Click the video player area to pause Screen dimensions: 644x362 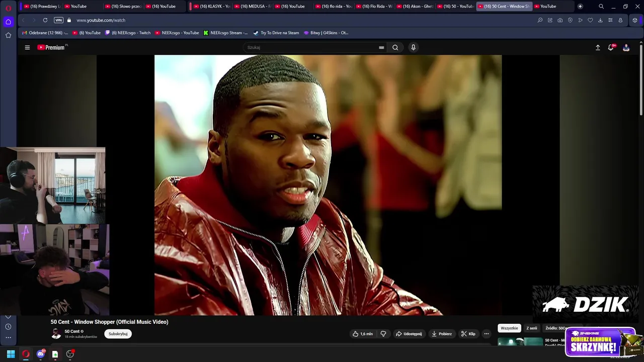pos(328,185)
